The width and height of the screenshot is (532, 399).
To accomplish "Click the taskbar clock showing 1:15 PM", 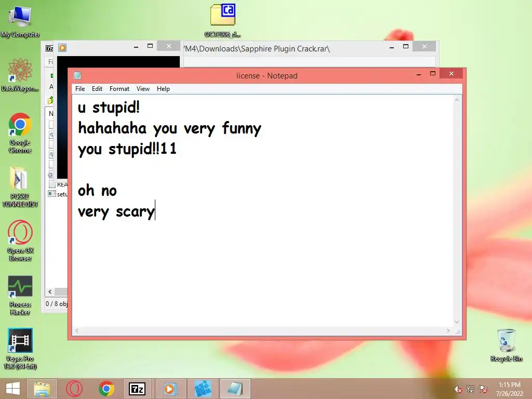I will tap(510, 389).
